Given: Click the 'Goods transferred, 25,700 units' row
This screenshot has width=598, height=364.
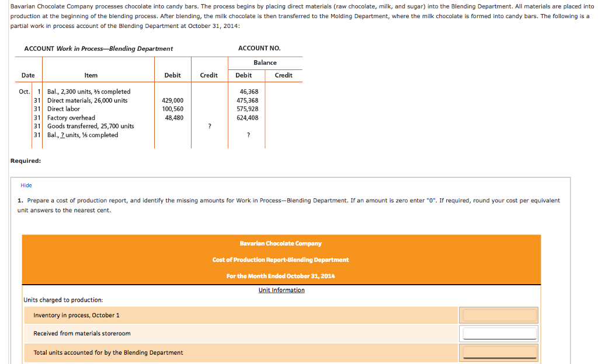Looking at the screenshot, I should (91, 126).
